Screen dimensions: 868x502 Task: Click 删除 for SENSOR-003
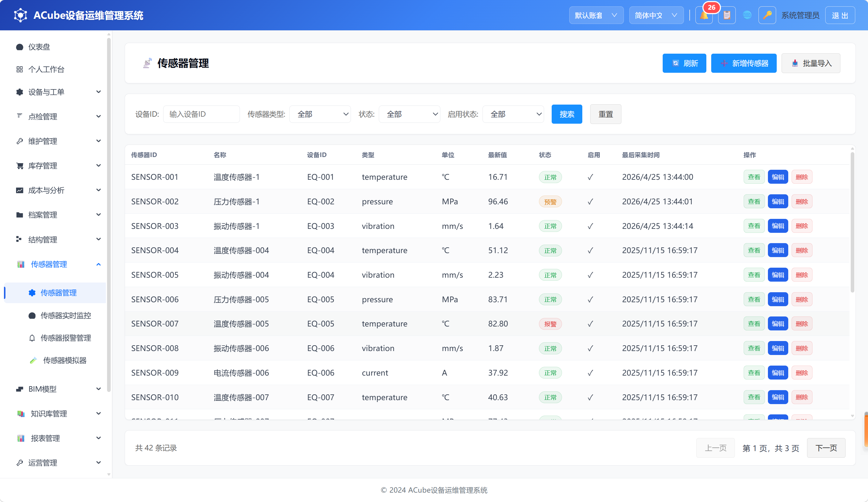coord(802,226)
